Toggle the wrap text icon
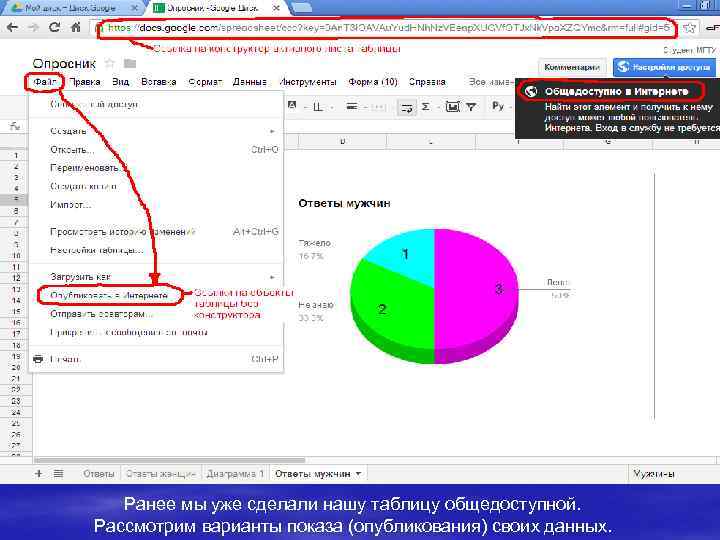The width and height of the screenshot is (720, 540). 406,107
